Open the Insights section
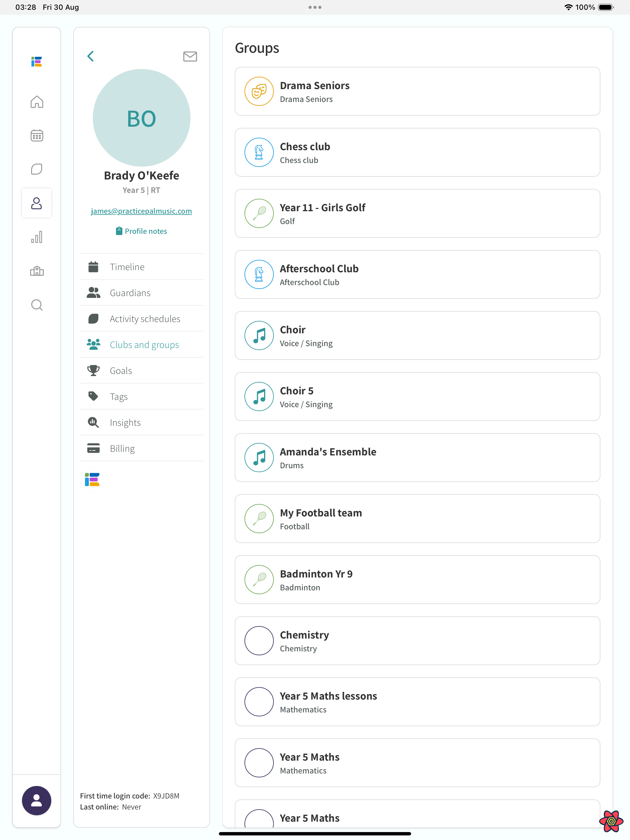The image size is (630, 840). pos(142,422)
